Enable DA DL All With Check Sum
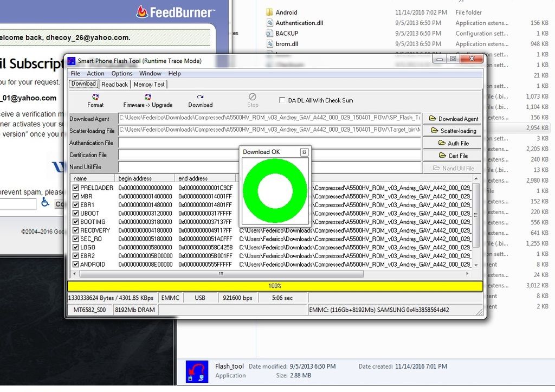 click(282, 100)
